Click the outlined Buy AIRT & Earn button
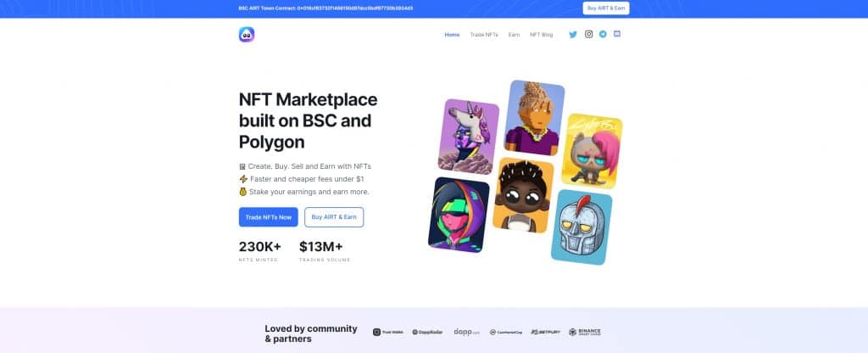868x353 pixels. tap(334, 217)
